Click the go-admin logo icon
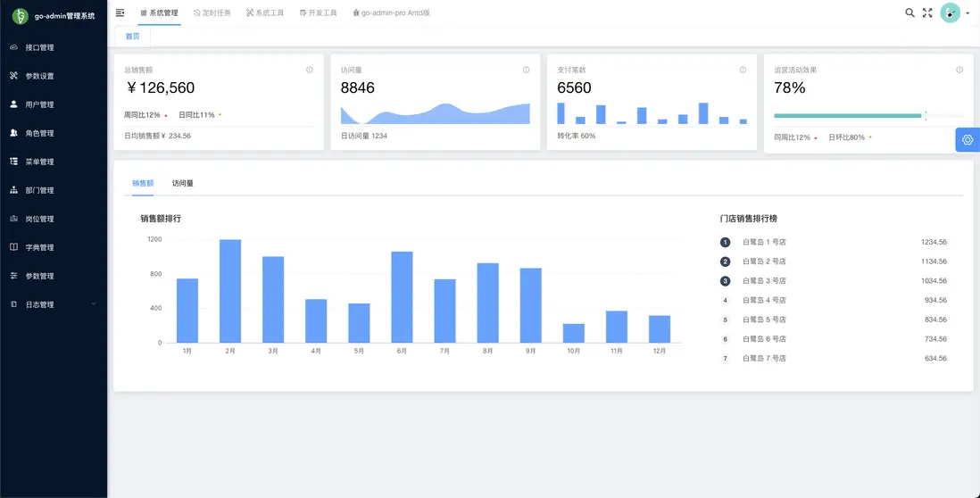This screenshot has height=498, width=980. [21, 16]
